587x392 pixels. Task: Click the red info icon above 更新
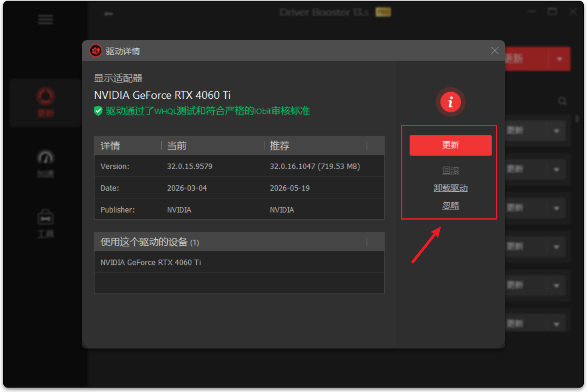(x=450, y=102)
